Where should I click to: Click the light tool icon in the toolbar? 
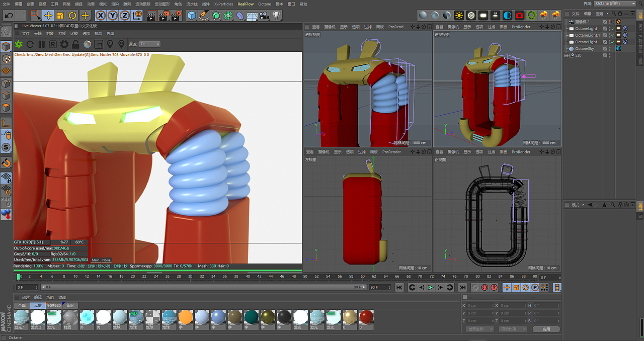click(x=276, y=15)
